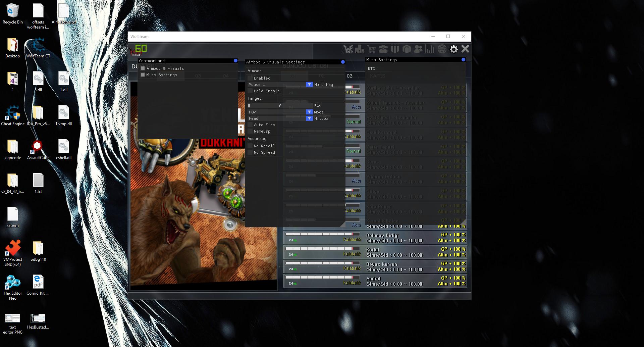Open the bar chart statistics icon

(430, 49)
